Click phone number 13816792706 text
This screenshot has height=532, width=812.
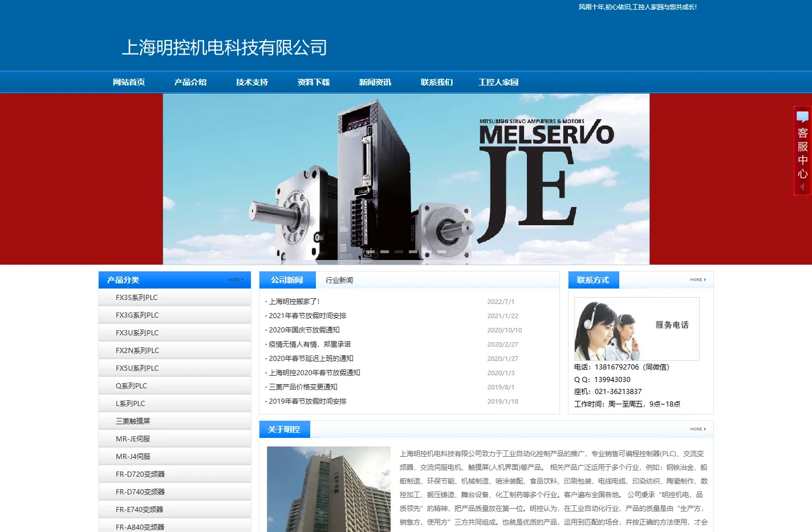(616, 367)
